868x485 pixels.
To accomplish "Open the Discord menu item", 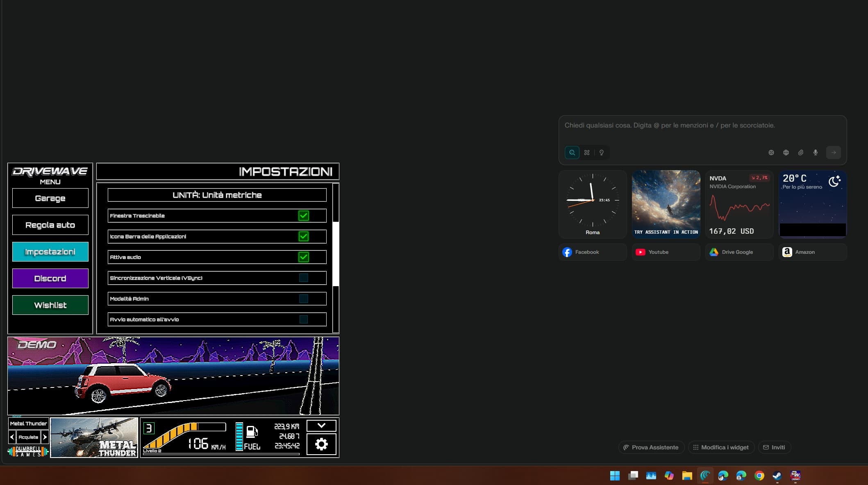I will [x=50, y=278].
